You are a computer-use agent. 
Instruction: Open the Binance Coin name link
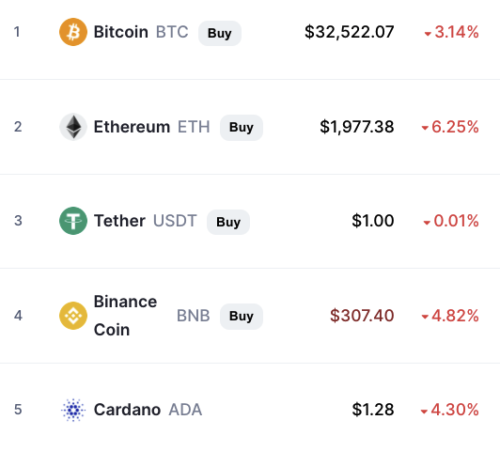coord(125,316)
